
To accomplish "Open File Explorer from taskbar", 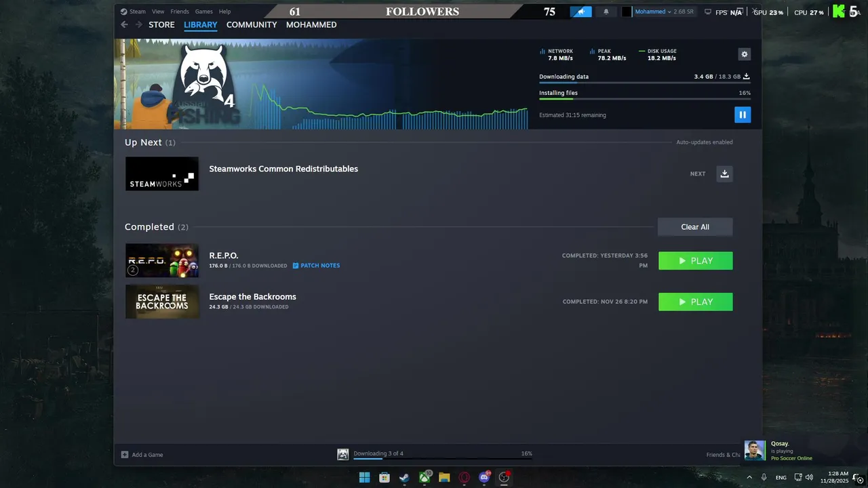I will pos(444,477).
